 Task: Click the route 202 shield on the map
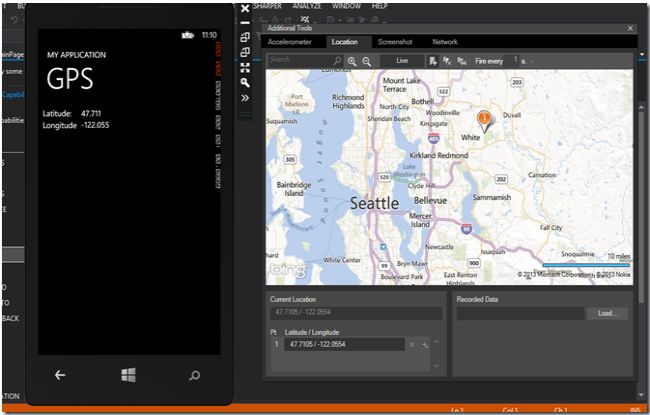501,179
